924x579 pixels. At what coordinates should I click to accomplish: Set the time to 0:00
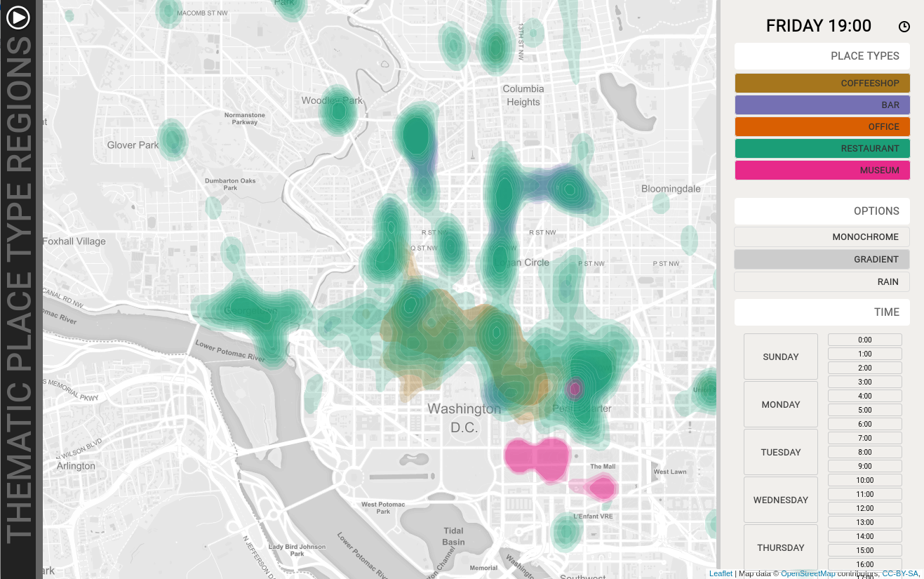point(865,340)
